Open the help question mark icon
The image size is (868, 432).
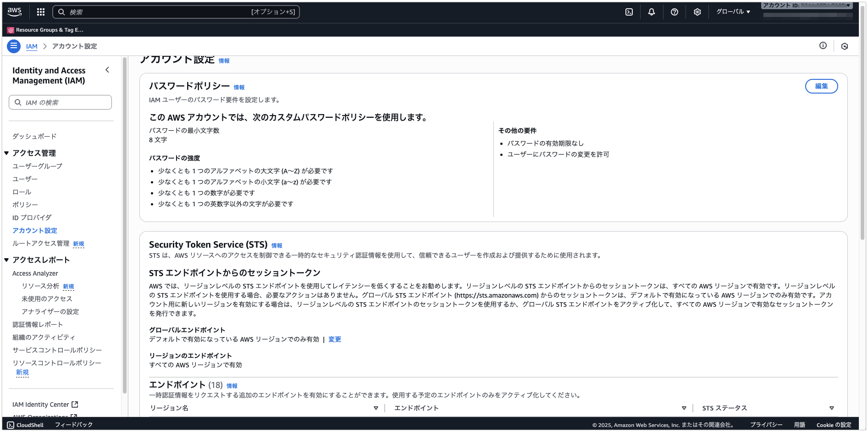click(674, 12)
